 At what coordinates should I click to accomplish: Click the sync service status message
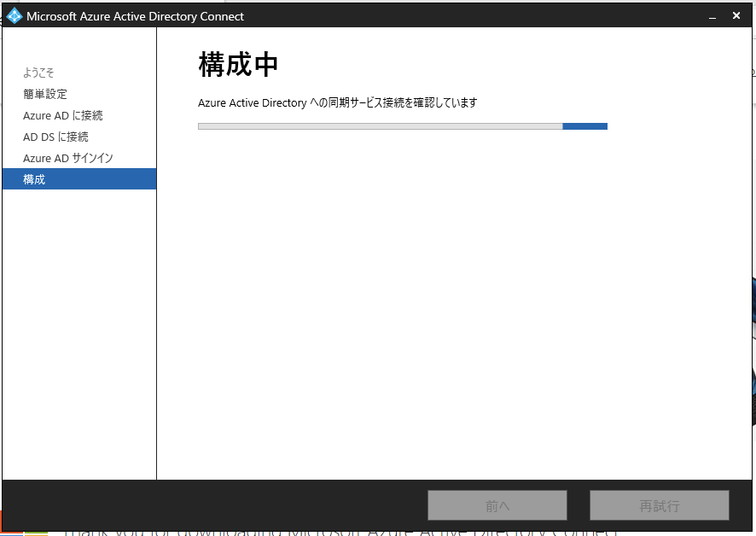click(x=338, y=102)
